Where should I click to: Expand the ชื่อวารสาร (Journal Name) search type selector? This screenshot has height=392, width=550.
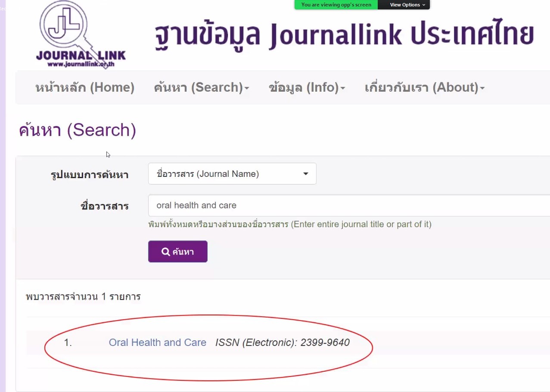click(232, 173)
